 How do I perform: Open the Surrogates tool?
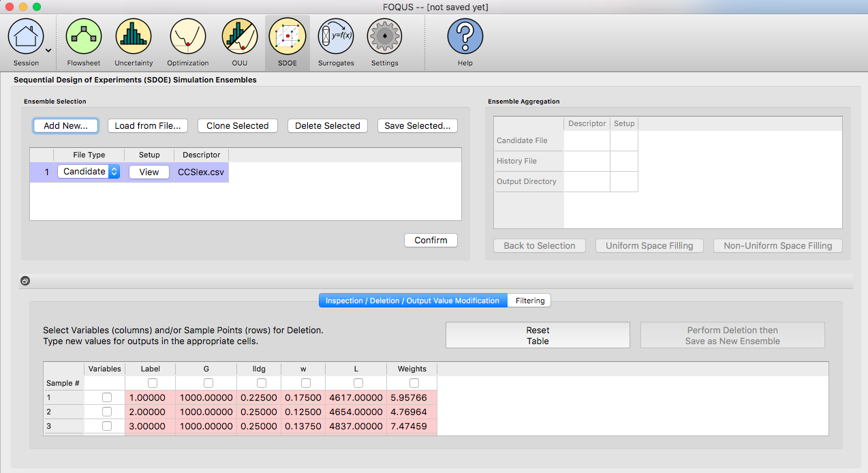(x=336, y=37)
